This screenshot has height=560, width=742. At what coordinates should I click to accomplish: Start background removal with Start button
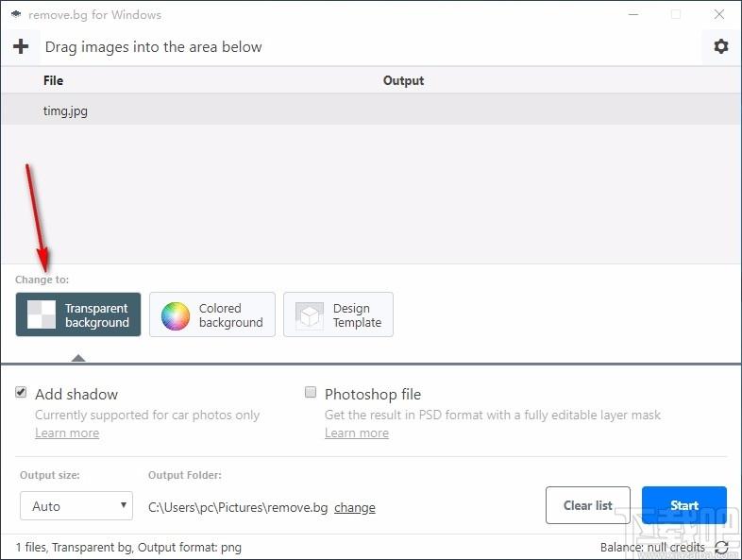coord(684,505)
